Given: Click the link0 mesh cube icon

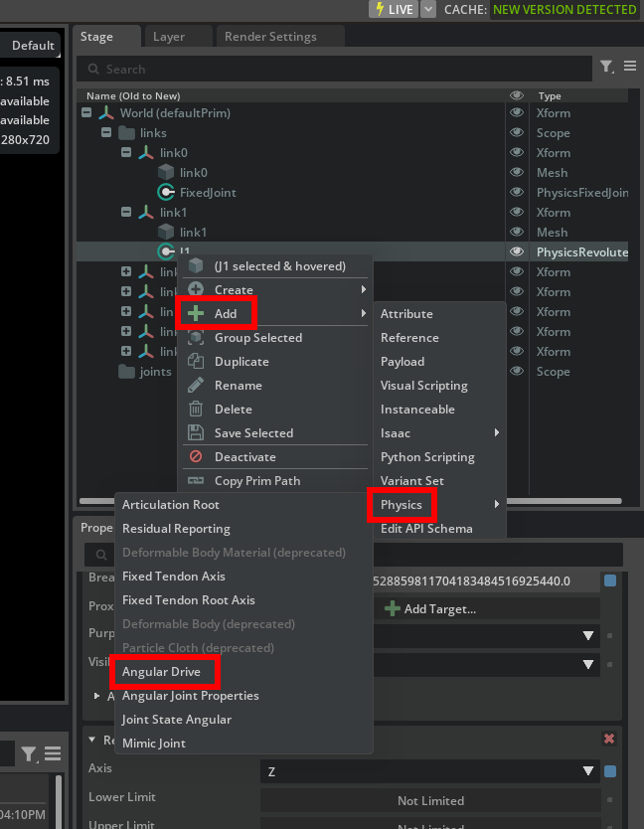Looking at the screenshot, I should point(166,173).
